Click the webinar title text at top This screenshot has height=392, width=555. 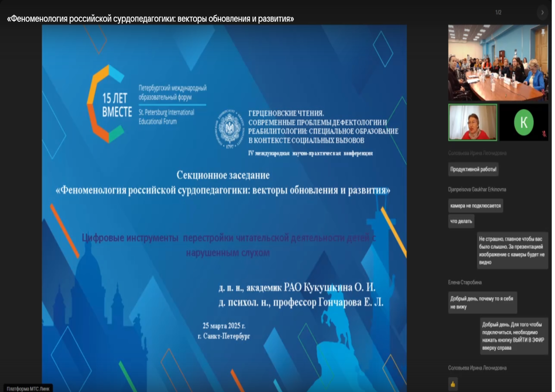tap(150, 19)
